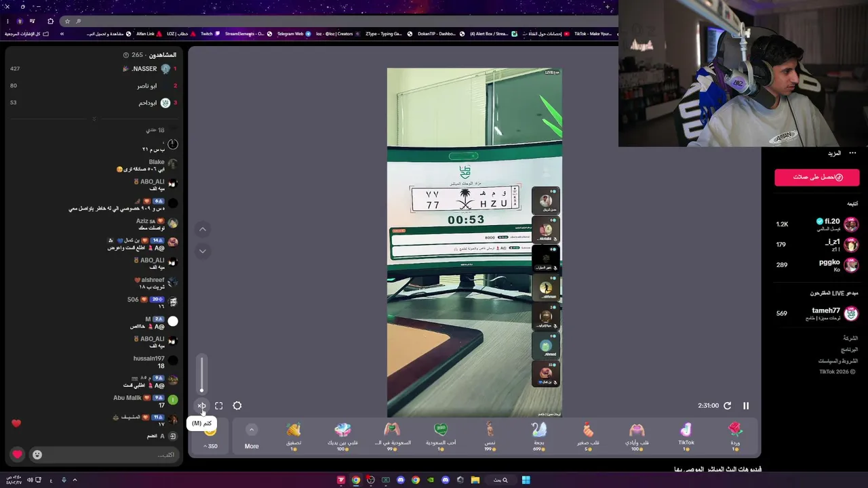Click the microphone icon in system tray
Screen dimensions: 868x488
click(x=64, y=480)
